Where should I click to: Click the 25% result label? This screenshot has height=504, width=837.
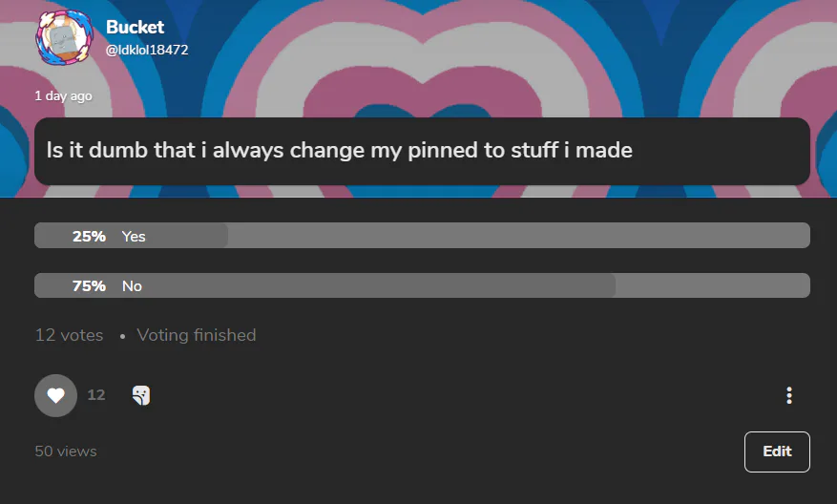click(89, 236)
